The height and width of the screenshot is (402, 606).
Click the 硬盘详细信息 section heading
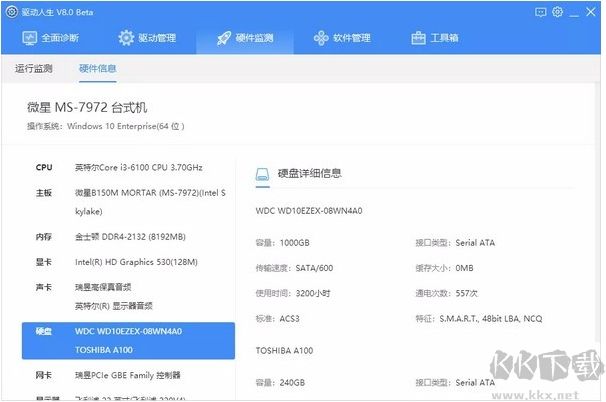point(310,174)
